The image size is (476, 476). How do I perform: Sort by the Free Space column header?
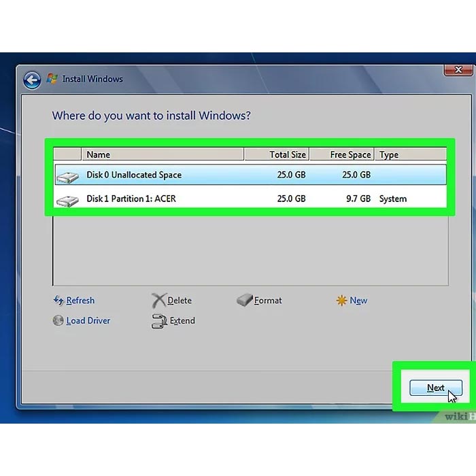(342, 154)
